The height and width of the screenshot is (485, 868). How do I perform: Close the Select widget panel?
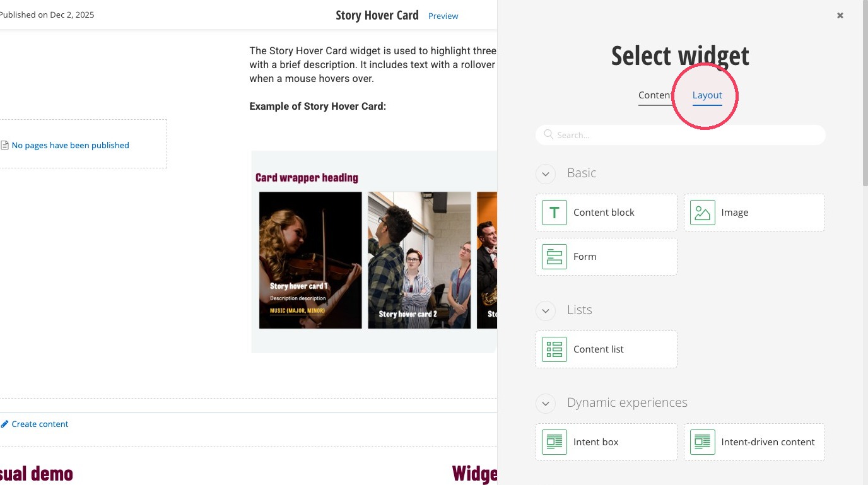[840, 16]
